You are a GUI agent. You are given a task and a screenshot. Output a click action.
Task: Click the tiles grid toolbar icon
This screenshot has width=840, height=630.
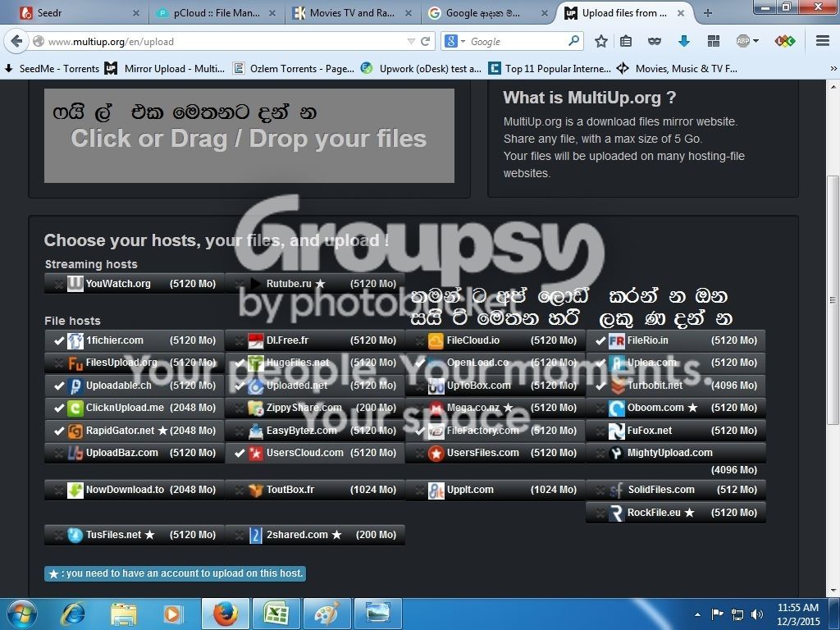[713, 41]
